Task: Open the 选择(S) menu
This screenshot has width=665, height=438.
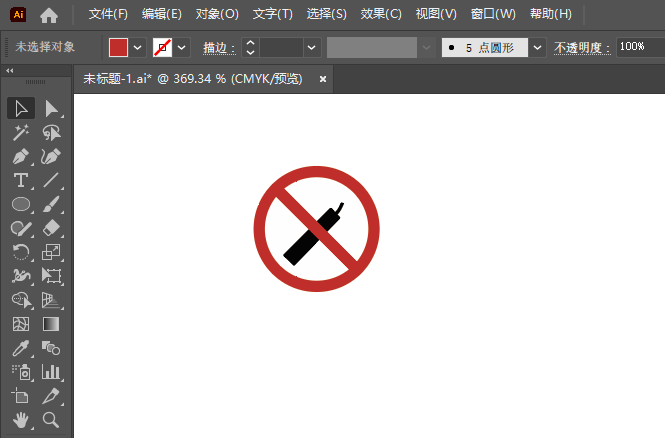Action: tap(327, 14)
